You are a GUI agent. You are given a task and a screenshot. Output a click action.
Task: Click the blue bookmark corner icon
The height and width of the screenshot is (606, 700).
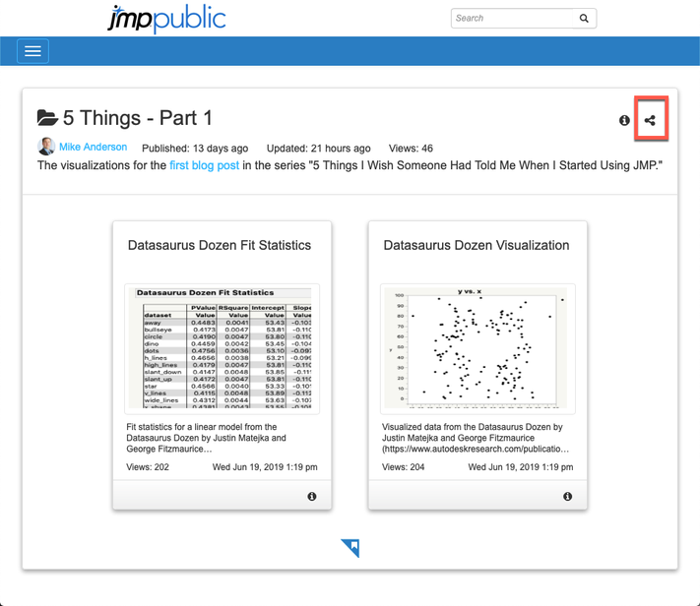(350, 548)
